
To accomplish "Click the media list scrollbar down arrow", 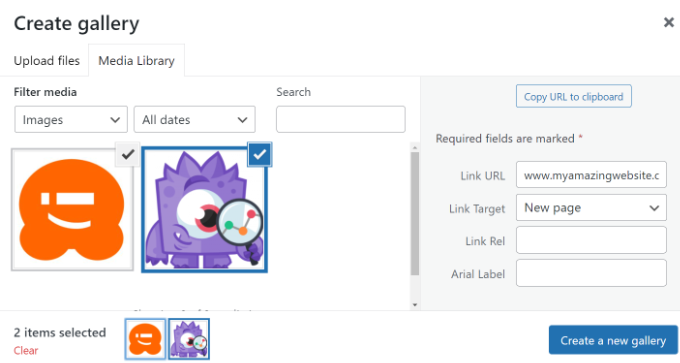I will 415,305.
